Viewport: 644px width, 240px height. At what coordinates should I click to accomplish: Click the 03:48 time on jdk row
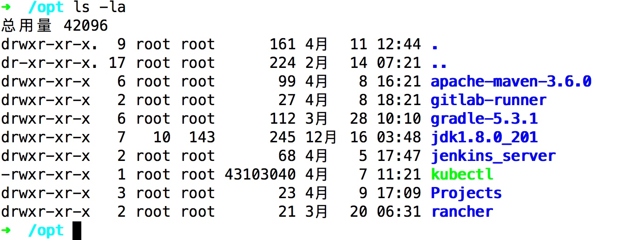click(x=399, y=137)
